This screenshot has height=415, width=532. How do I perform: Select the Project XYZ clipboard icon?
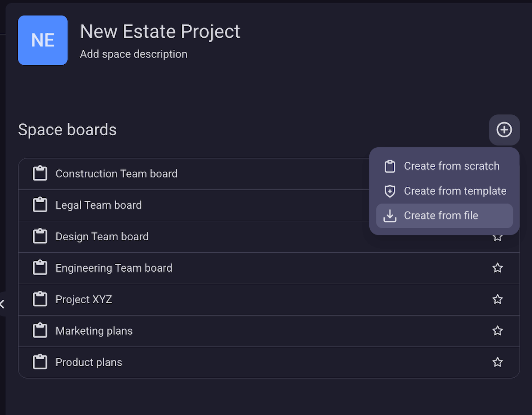(x=40, y=299)
